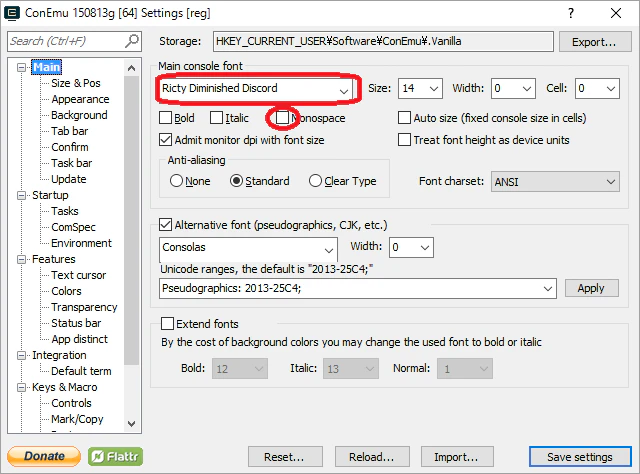Select Standard anti-aliasing radio
Viewport: 640px width, 474px height.
tap(236, 181)
